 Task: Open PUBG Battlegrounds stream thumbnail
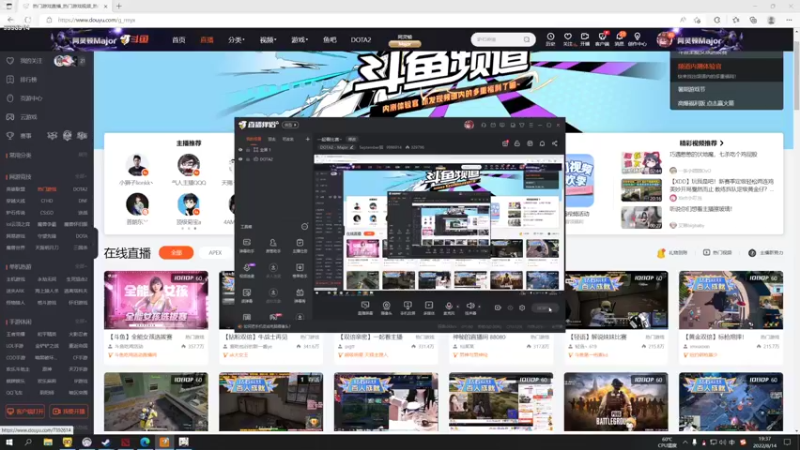click(x=616, y=402)
